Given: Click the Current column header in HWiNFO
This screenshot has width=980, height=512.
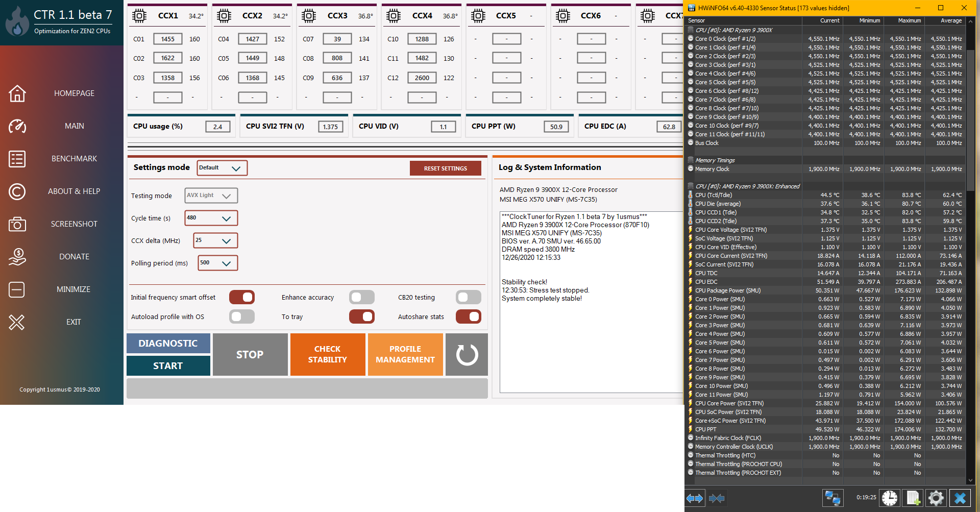Looking at the screenshot, I should [x=823, y=20].
